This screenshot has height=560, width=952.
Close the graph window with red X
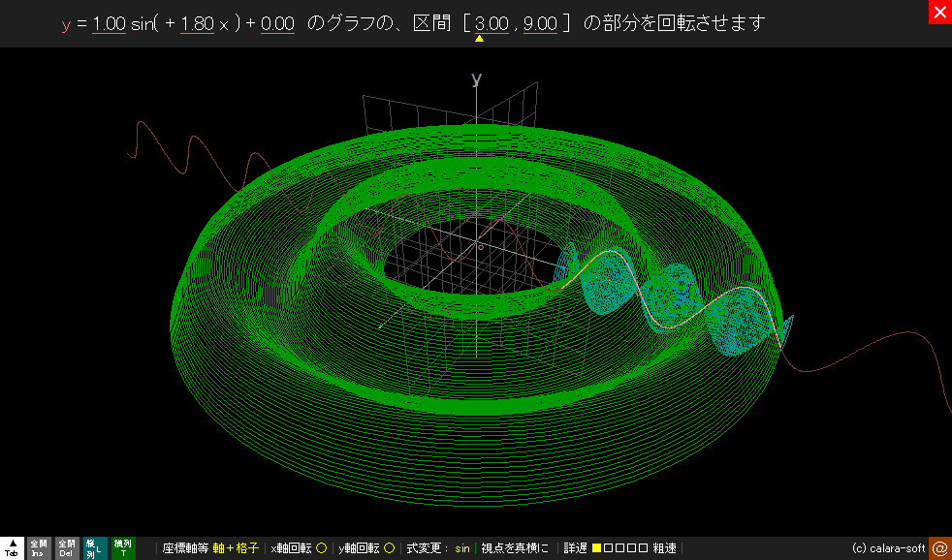coord(939,13)
